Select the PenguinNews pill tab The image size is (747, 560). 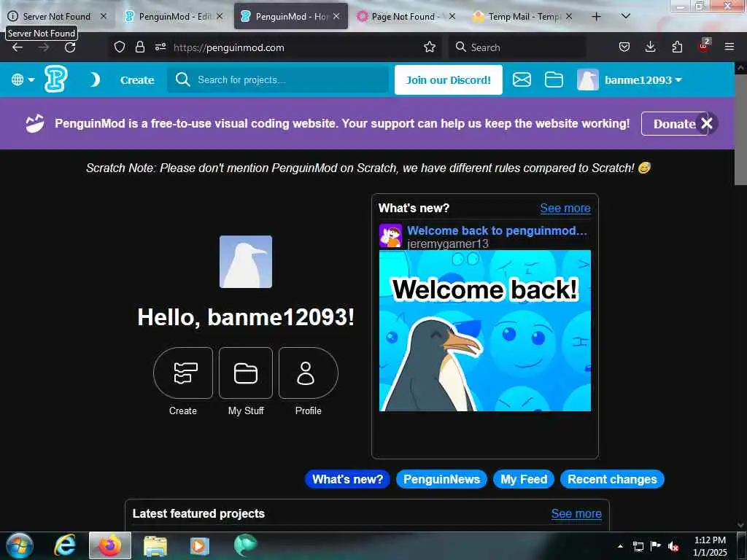[x=441, y=479]
